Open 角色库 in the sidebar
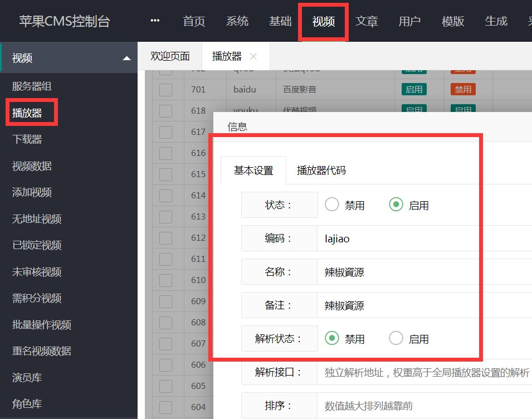Image resolution: width=532 pixels, height=419 pixels. pos(27,404)
